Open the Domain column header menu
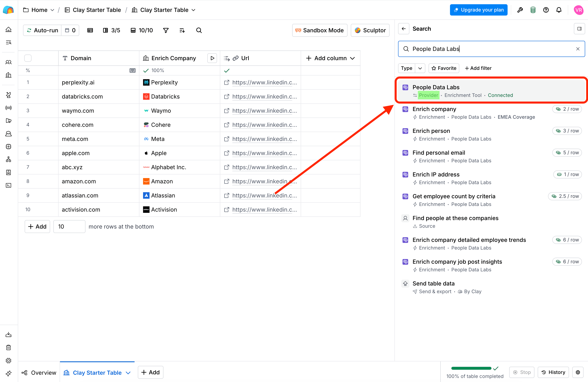588x382 pixels. 99,58
